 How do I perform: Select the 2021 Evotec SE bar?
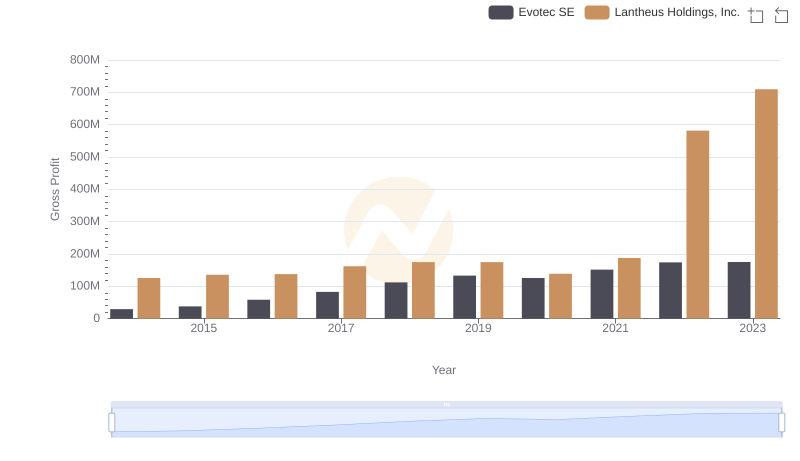coord(602,294)
